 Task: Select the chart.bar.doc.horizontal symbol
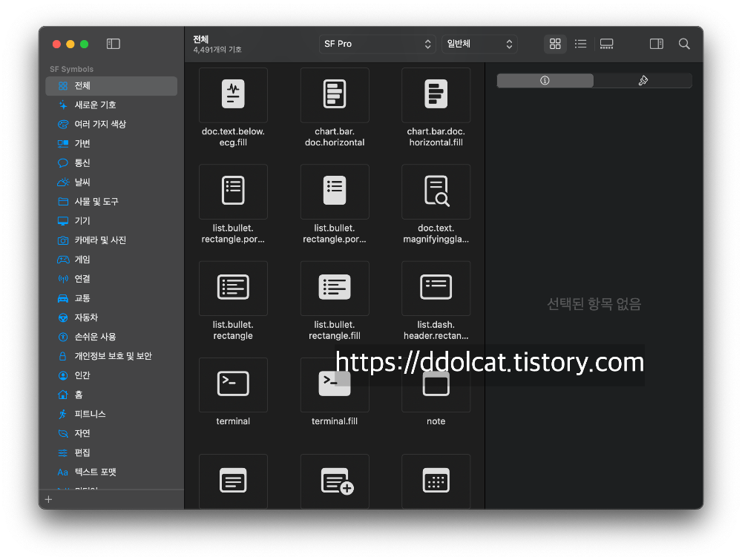tap(335, 95)
